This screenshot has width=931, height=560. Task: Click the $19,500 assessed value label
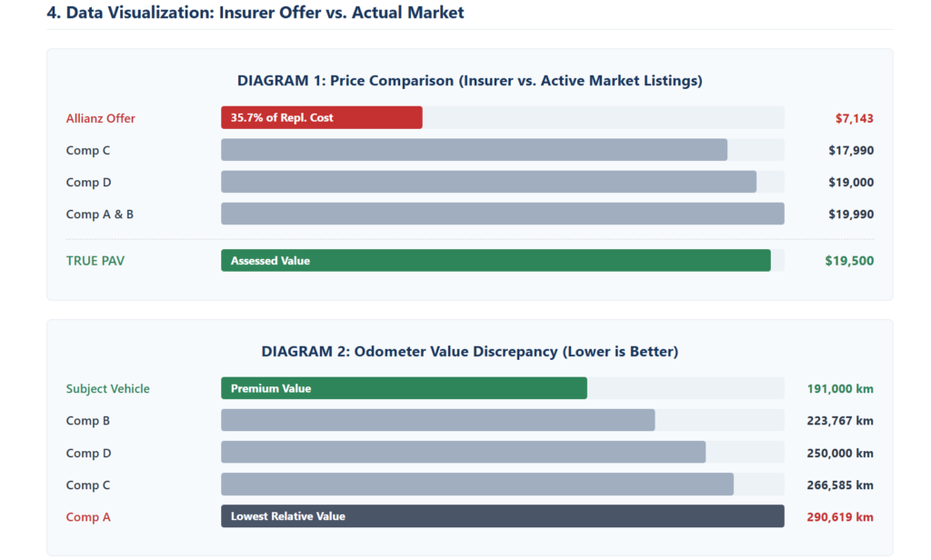pos(849,261)
